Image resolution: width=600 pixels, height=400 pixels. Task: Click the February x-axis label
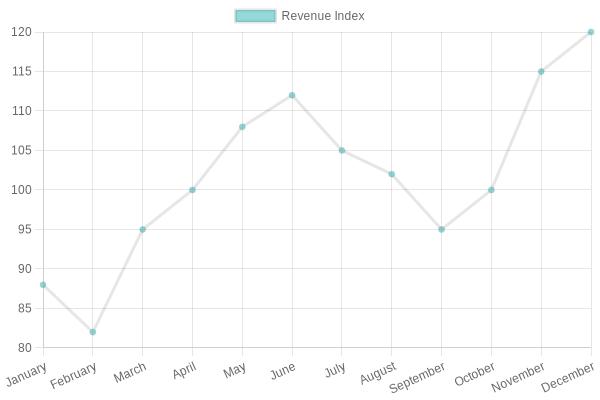[73, 376]
